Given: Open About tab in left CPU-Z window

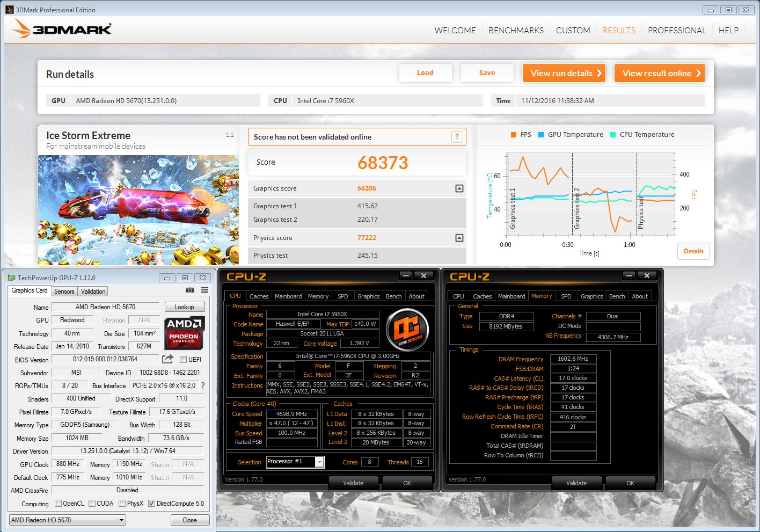Looking at the screenshot, I should (x=416, y=296).
